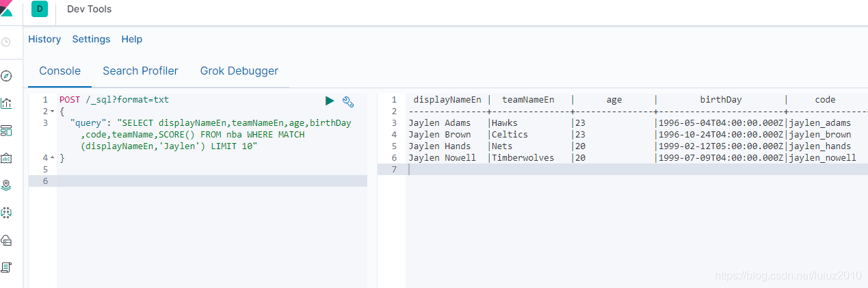The height and width of the screenshot is (288, 868).
Task: Open the History link
Action: (44, 39)
